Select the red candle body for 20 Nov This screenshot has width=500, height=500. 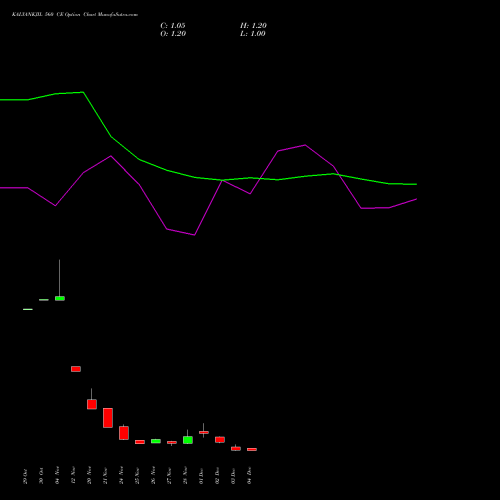coord(92,404)
